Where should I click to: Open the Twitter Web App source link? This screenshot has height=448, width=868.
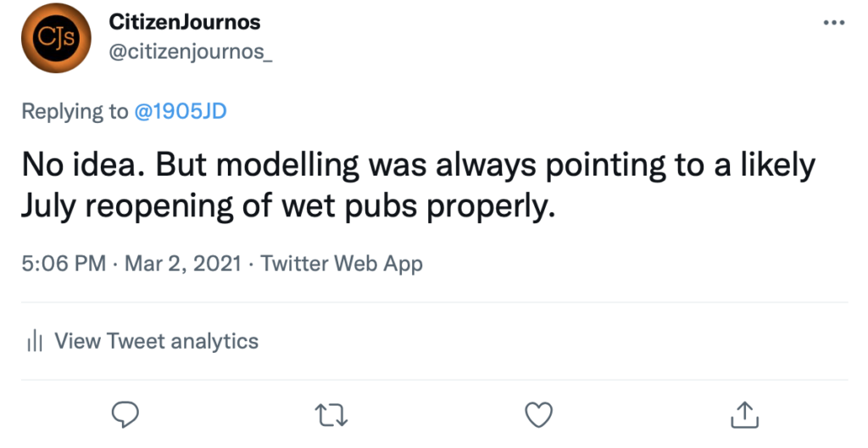click(x=342, y=263)
